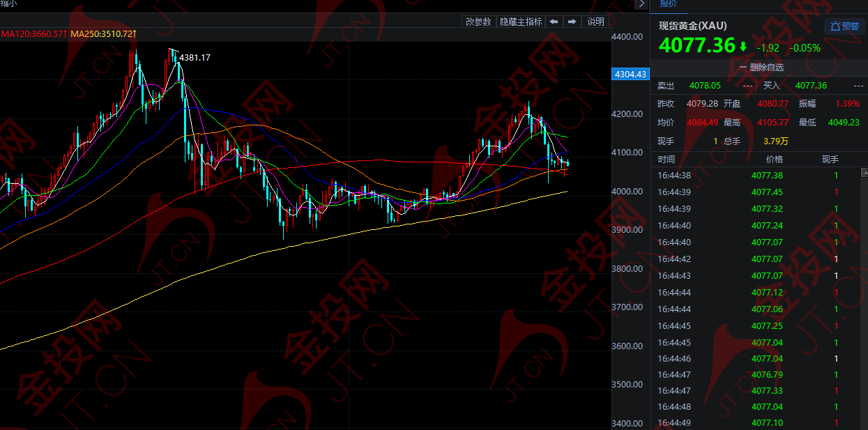Click the 卖出 4078.05 sell quote

(x=705, y=86)
